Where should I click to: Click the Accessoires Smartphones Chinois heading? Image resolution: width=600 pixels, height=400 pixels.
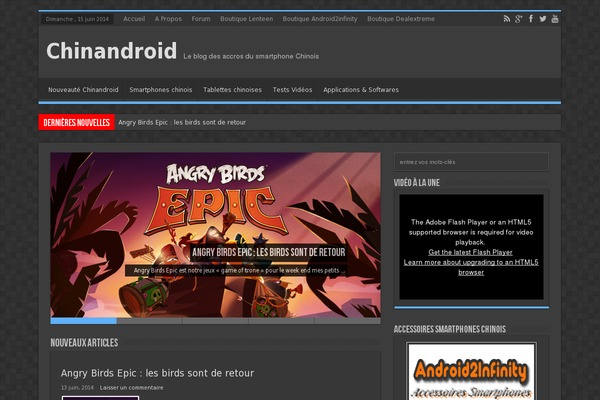tap(450, 329)
